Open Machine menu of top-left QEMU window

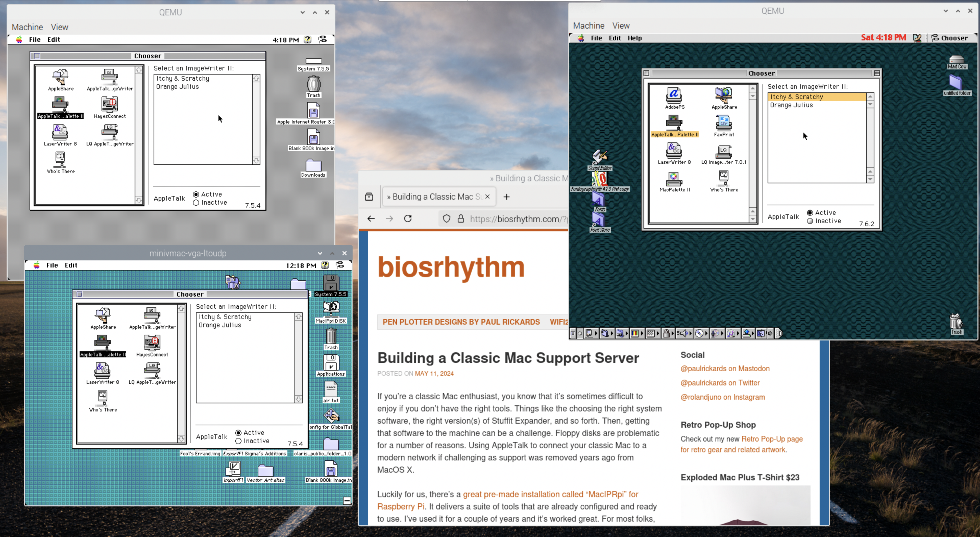coord(27,27)
